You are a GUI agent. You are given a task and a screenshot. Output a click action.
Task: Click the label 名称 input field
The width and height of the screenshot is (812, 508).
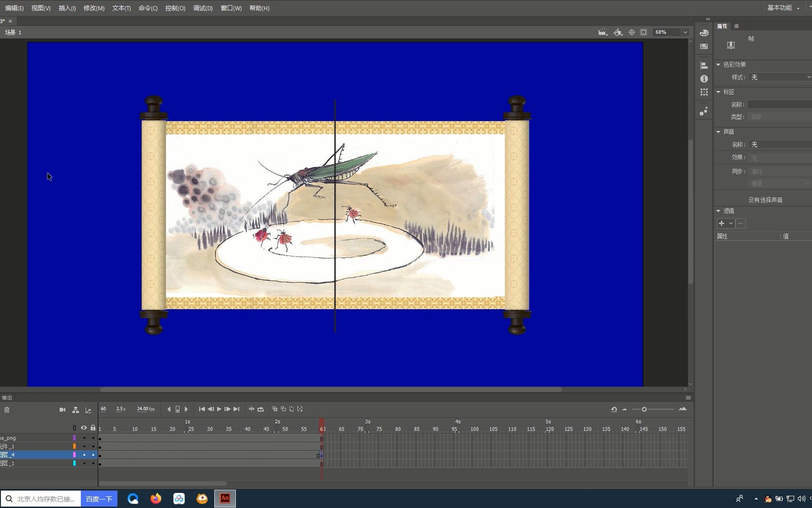click(780, 104)
